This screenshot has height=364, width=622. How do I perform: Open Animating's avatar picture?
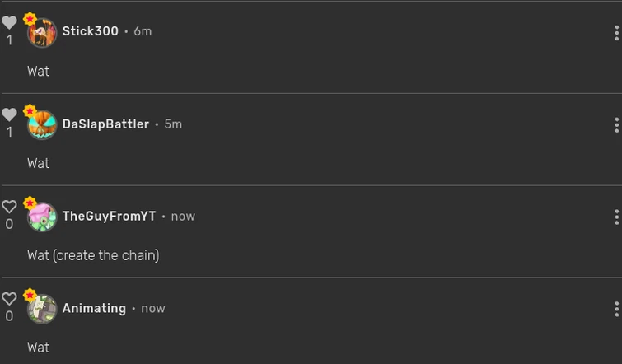pos(42,310)
